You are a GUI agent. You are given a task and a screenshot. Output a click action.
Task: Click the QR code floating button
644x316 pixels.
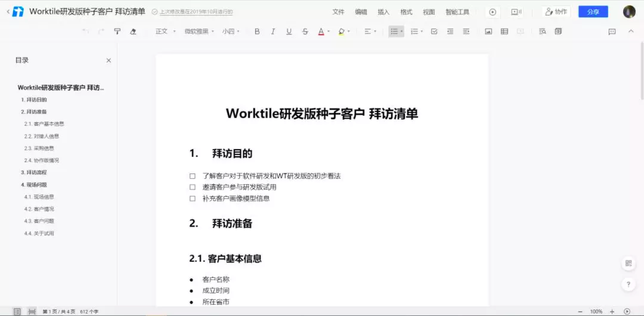(x=628, y=263)
